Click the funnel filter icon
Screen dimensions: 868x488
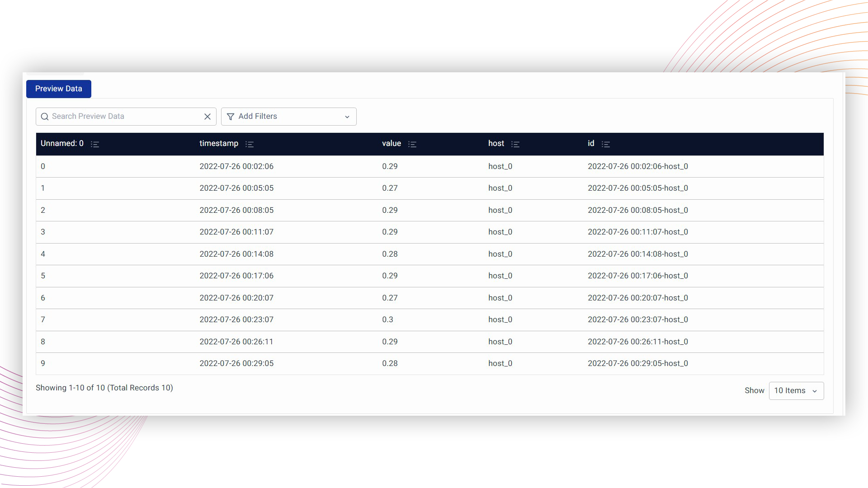point(231,117)
